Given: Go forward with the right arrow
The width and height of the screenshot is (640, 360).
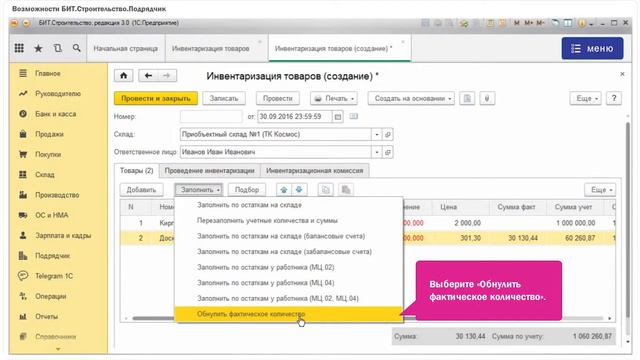Looking at the screenshot, I should pos(167,76).
